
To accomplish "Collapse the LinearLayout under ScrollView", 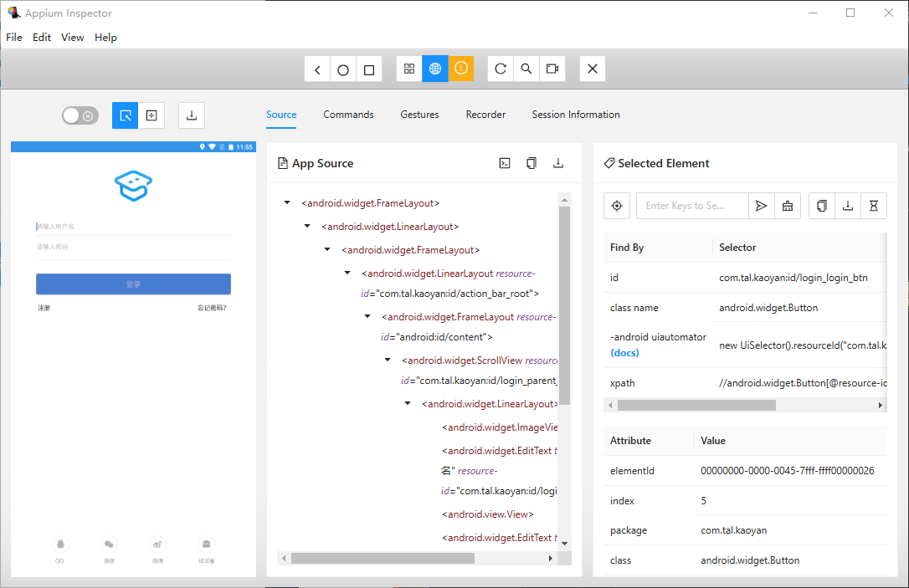I will pos(408,403).
